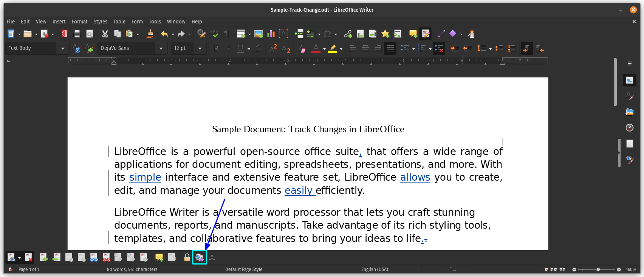Click the Cut scissors icon
The width and height of the screenshot is (644, 277).
[105, 34]
